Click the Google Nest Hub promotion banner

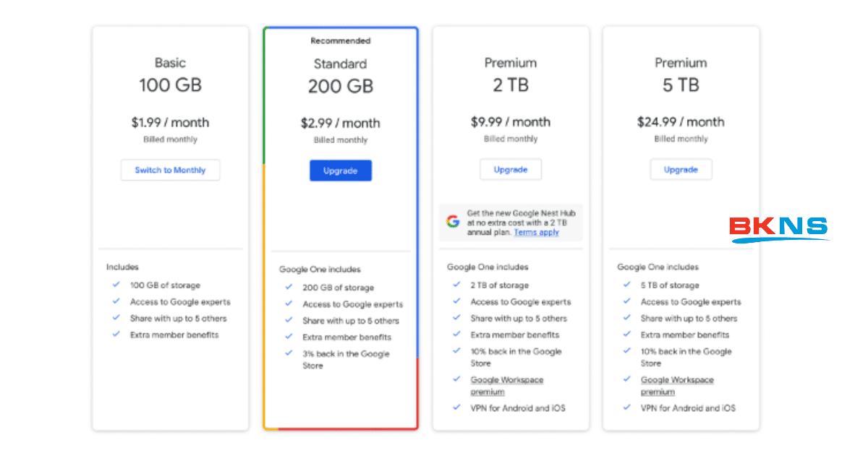tap(511, 223)
